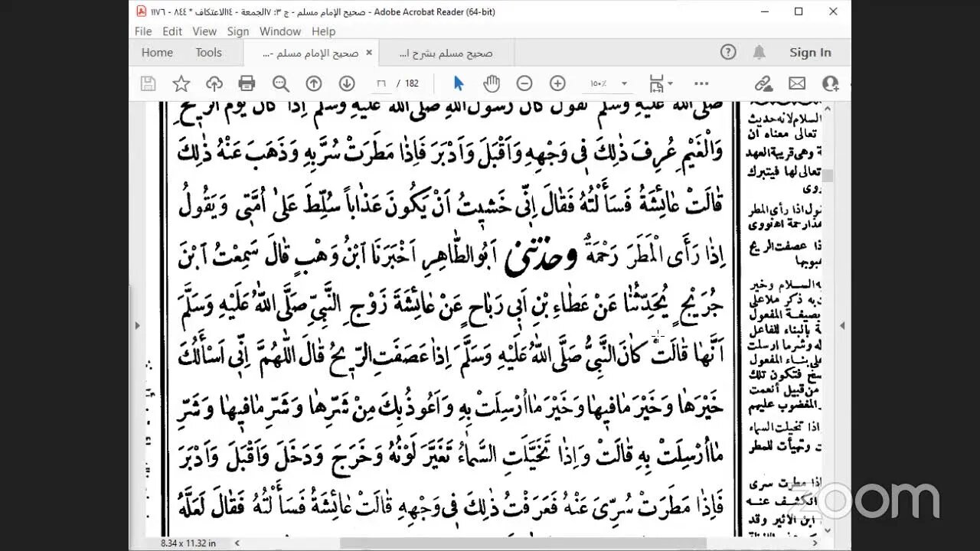Click the page size 8.34 x 11.32 in
This screenshot has width=980, height=551.
pyautogui.click(x=188, y=543)
